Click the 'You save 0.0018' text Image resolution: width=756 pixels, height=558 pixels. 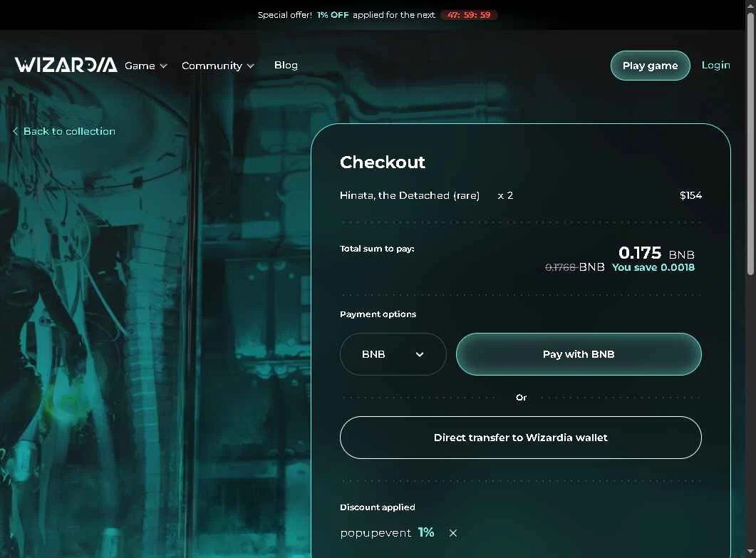click(653, 267)
